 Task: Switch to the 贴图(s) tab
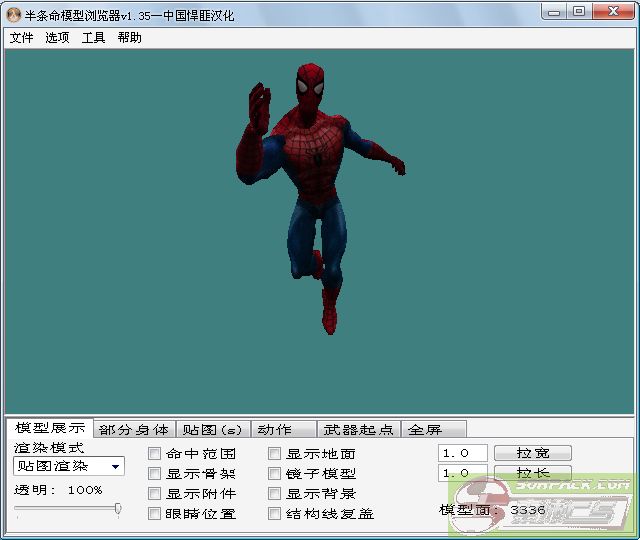click(x=212, y=430)
